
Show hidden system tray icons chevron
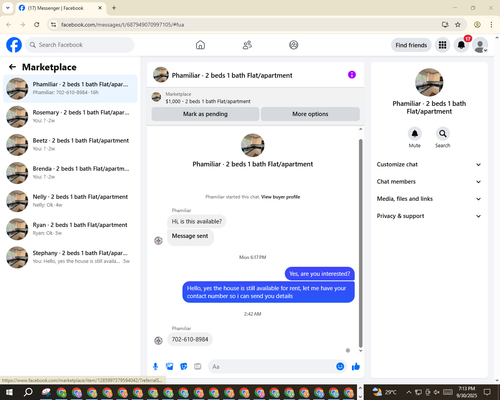409,392
